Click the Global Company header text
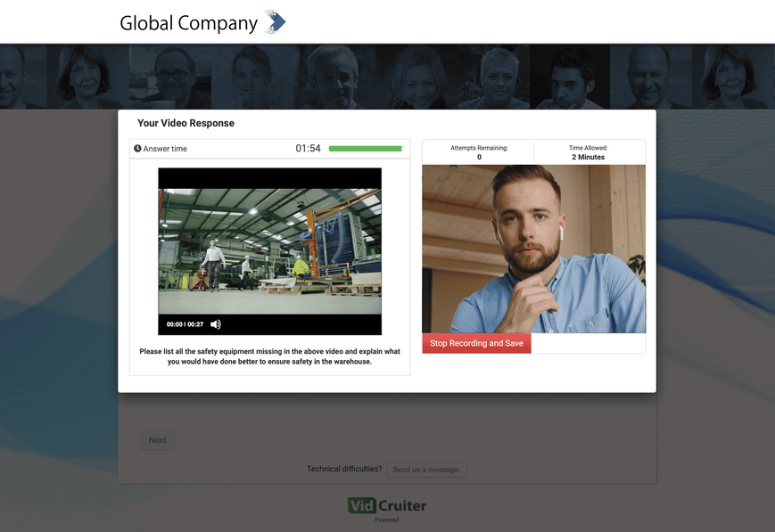Viewport: 775px width, 532px height. click(188, 23)
